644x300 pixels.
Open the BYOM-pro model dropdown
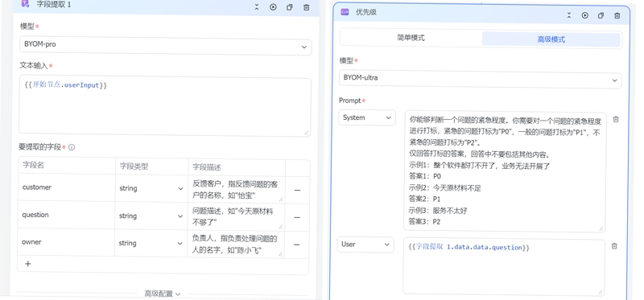click(166, 47)
